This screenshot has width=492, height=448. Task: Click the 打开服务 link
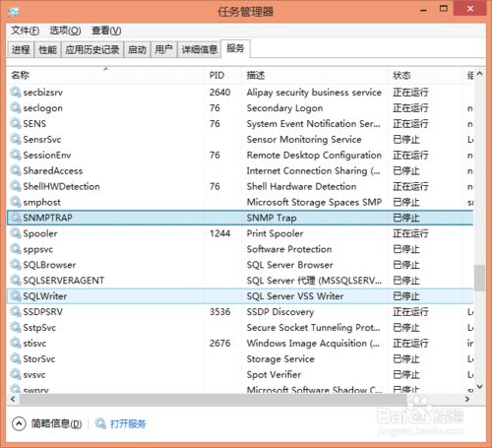point(128,423)
